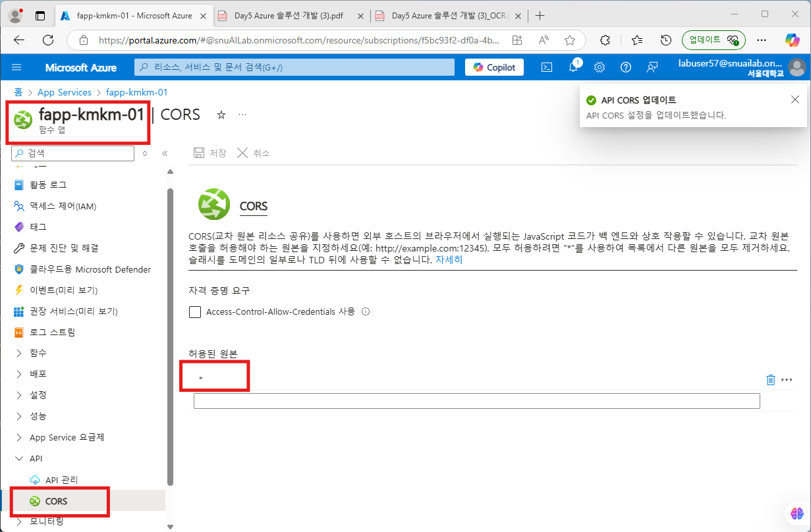
Task: Open the more options ellipsis beside the star
Action: click(x=242, y=115)
